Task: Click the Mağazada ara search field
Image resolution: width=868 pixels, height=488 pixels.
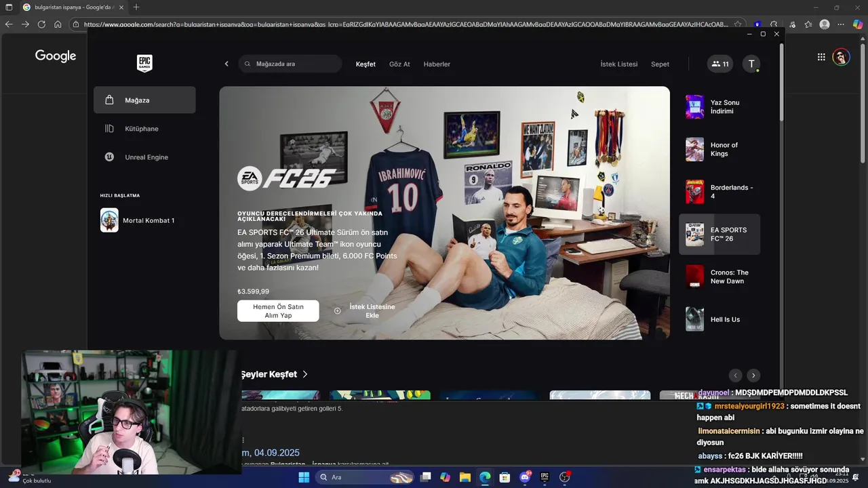Action: tap(290, 64)
